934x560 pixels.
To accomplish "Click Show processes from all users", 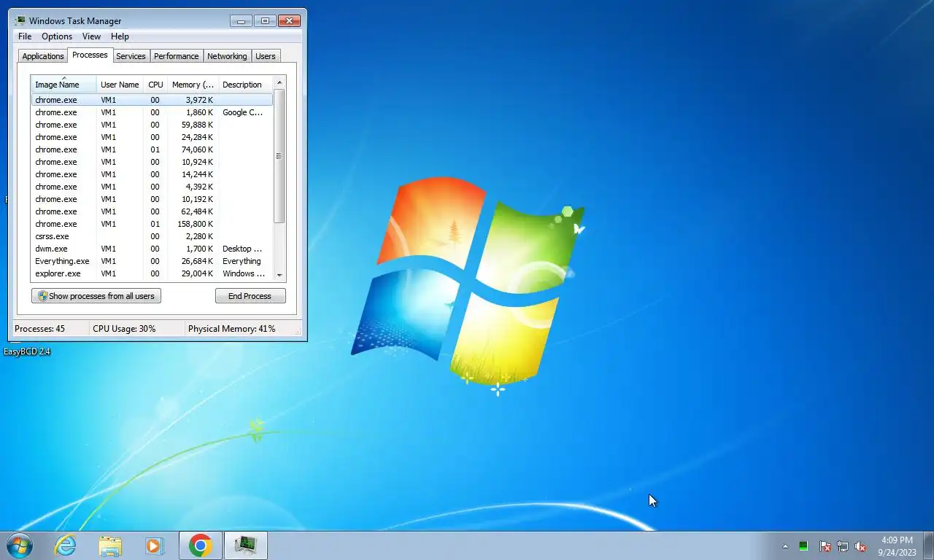I will tap(96, 296).
